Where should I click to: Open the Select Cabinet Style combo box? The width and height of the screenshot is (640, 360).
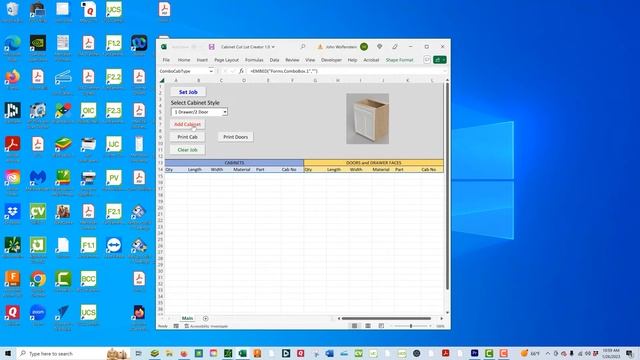(199, 112)
